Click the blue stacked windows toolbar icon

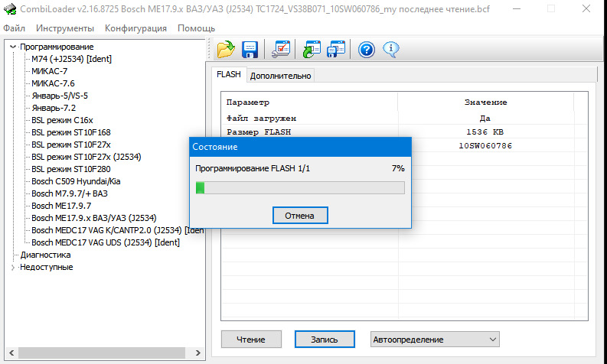(x=335, y=50)
